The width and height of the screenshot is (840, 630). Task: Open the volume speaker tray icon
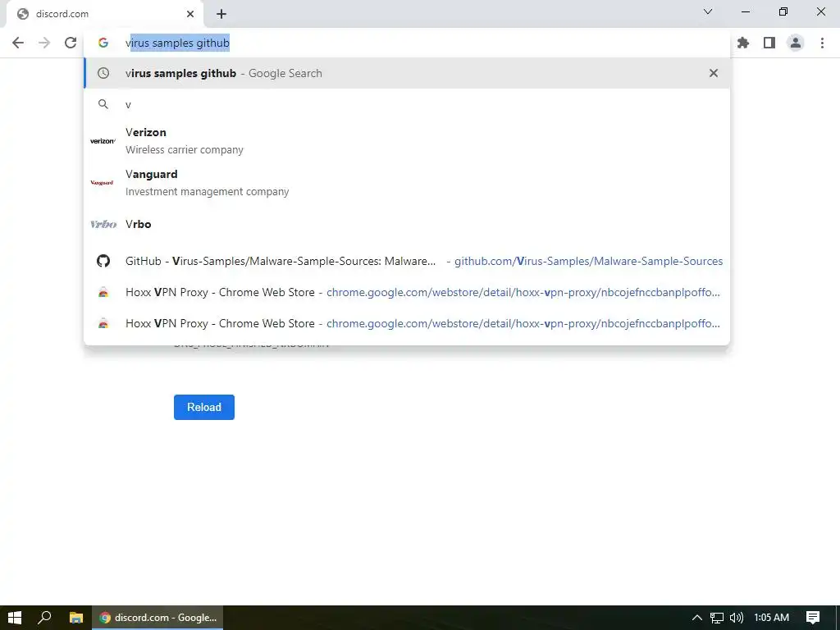pyautogui.click(x=737, y=618)
